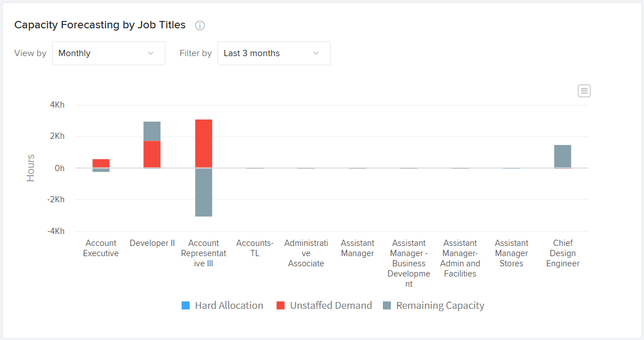This screenshot has height=340, width=644.
Task: Select gray Developer II remaining capacity segment
Action: (x=152, y=131)
